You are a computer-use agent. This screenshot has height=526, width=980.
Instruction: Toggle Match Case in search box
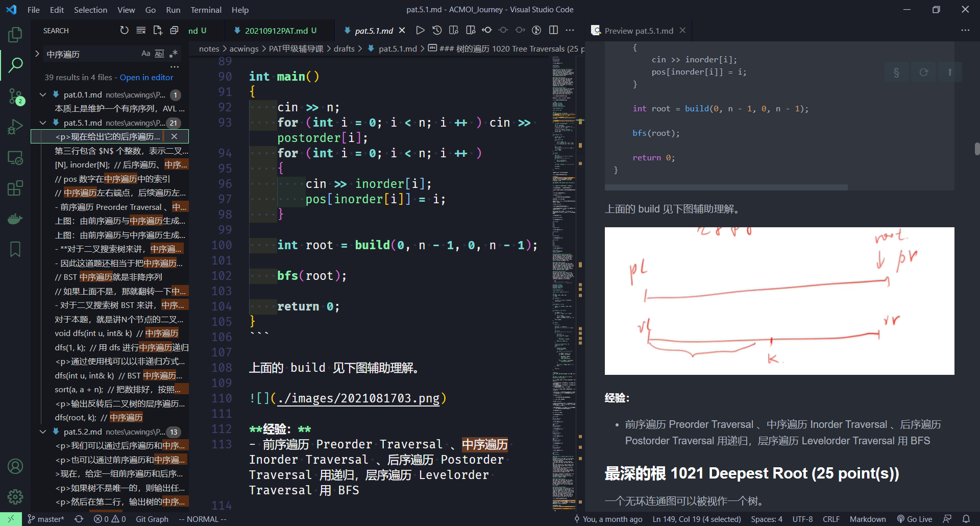tap(146, 54)
